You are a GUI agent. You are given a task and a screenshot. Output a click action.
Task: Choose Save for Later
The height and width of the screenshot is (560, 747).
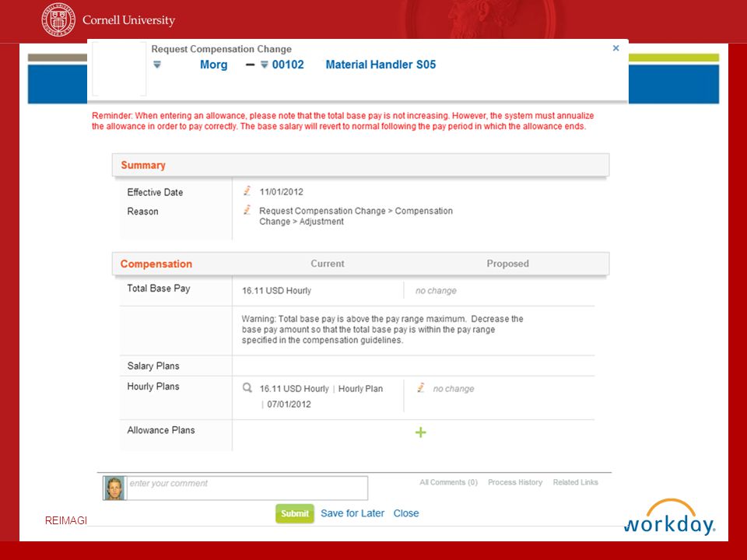point(352,513)
